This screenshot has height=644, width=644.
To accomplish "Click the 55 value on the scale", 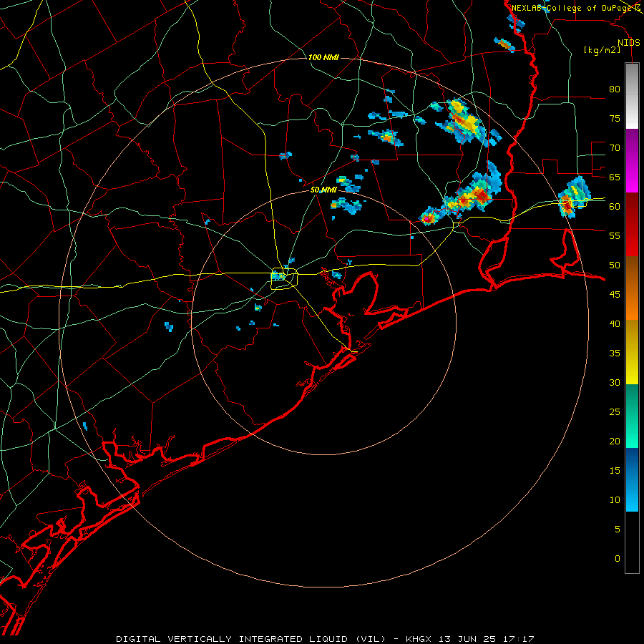I will point(615,235).
